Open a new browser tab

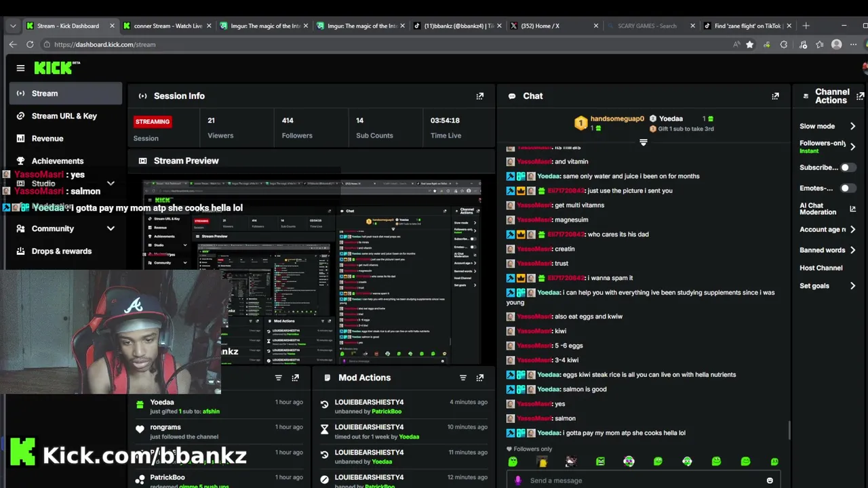[806, 26]
